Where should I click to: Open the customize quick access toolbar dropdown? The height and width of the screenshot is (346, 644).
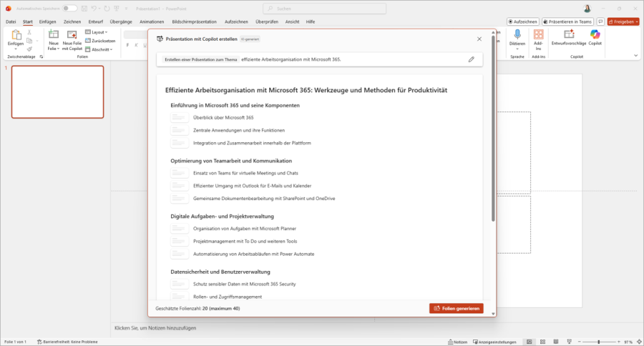click(126, 9)
